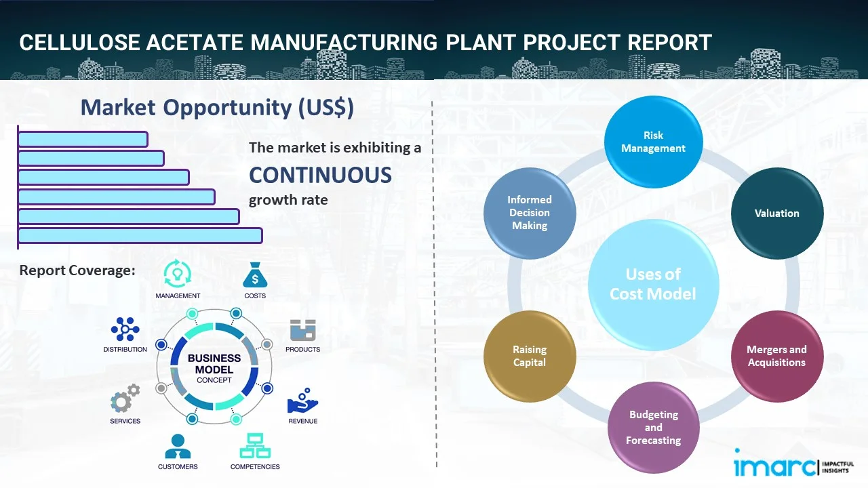
Task: Click the Distribution network icon
Action: click(x=125, y=329)
